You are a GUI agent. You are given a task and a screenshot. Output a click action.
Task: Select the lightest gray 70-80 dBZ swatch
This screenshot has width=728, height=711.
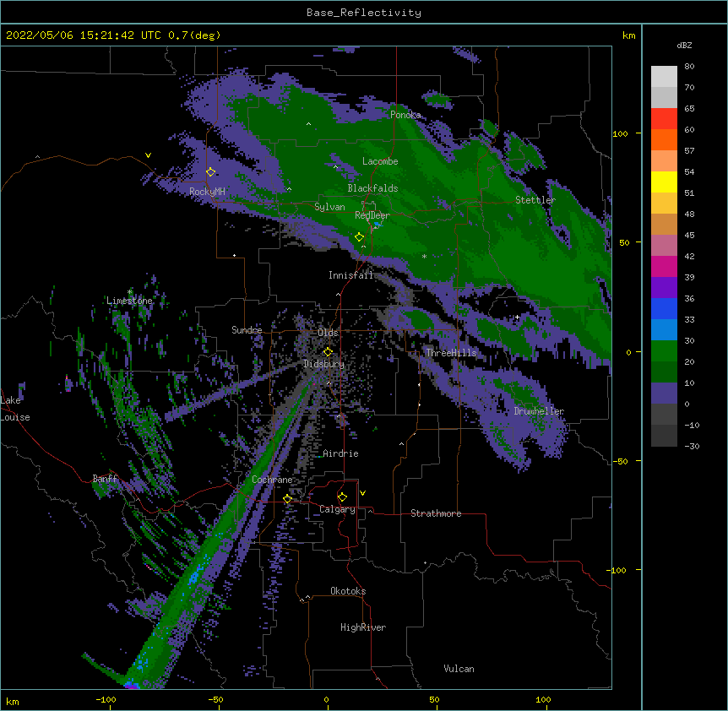[664, 77]
